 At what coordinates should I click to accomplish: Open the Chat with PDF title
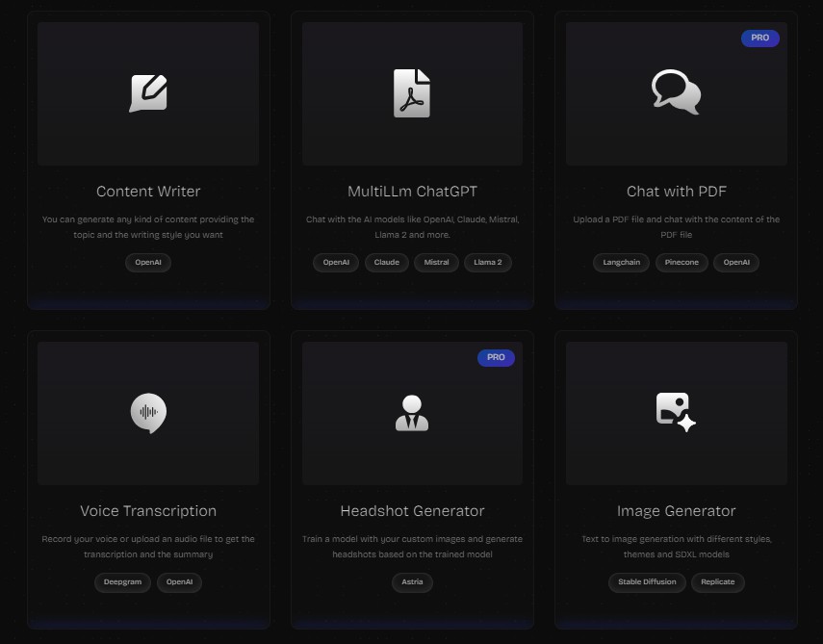coord(677,192)
